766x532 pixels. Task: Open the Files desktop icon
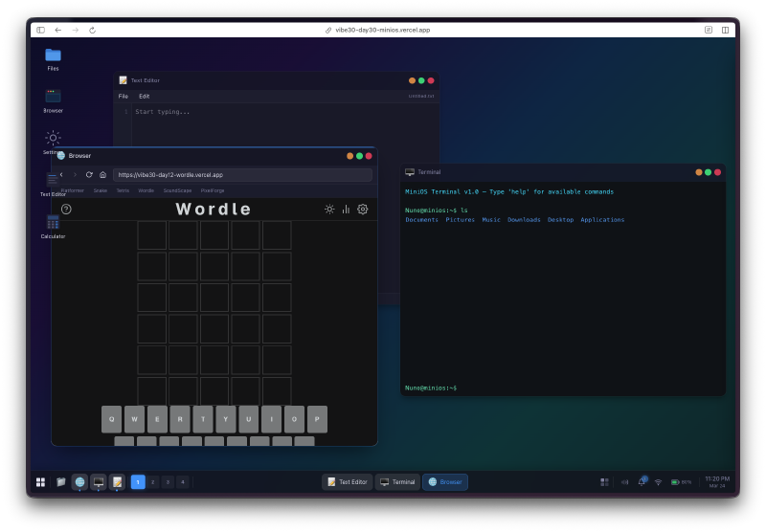(x=53, y=59)
